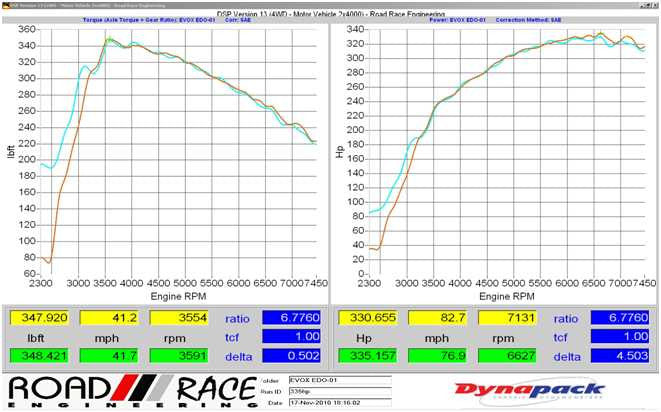661x412 pixels.
Task: Click the Road Race Engineering logo
Action: coord(126,390)
